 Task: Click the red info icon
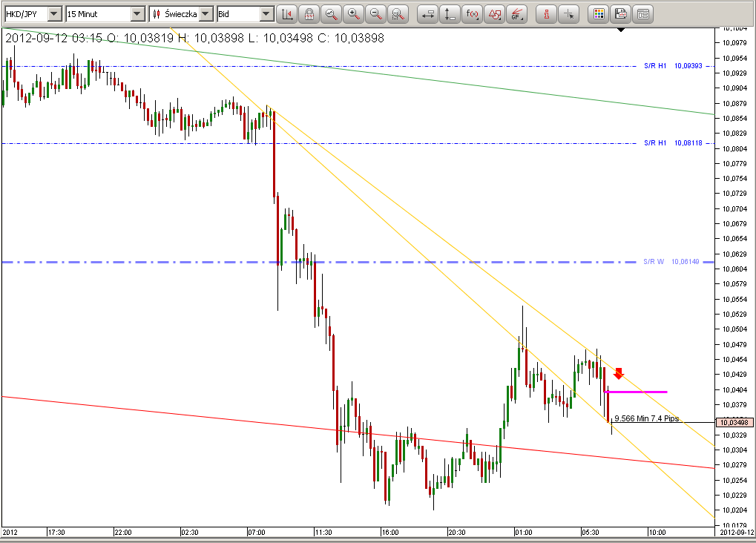click(546, 15)
